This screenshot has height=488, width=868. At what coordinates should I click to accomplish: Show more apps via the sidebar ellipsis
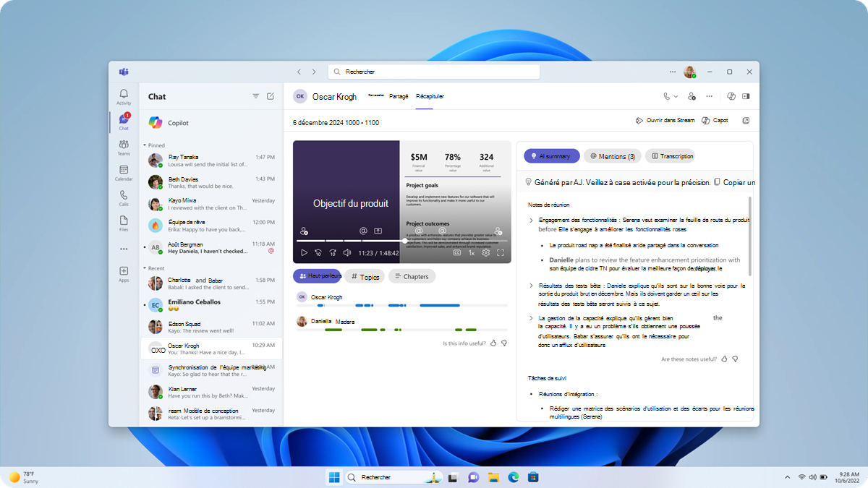124,249
